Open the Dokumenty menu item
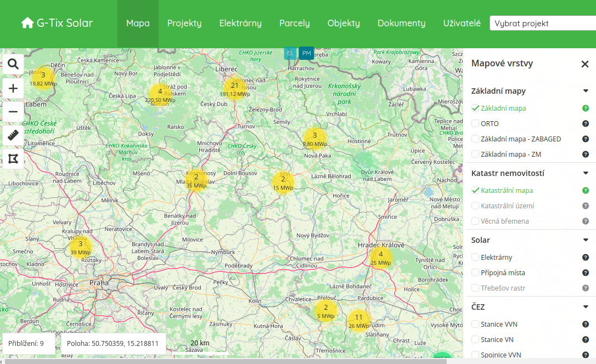This screenshot has width=596, height=364. pos(401,23)
